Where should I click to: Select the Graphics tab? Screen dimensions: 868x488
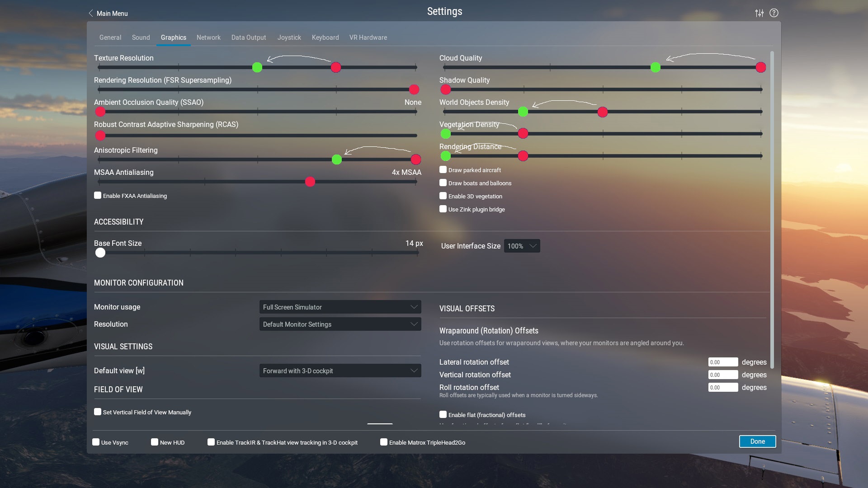click(174, 38)
